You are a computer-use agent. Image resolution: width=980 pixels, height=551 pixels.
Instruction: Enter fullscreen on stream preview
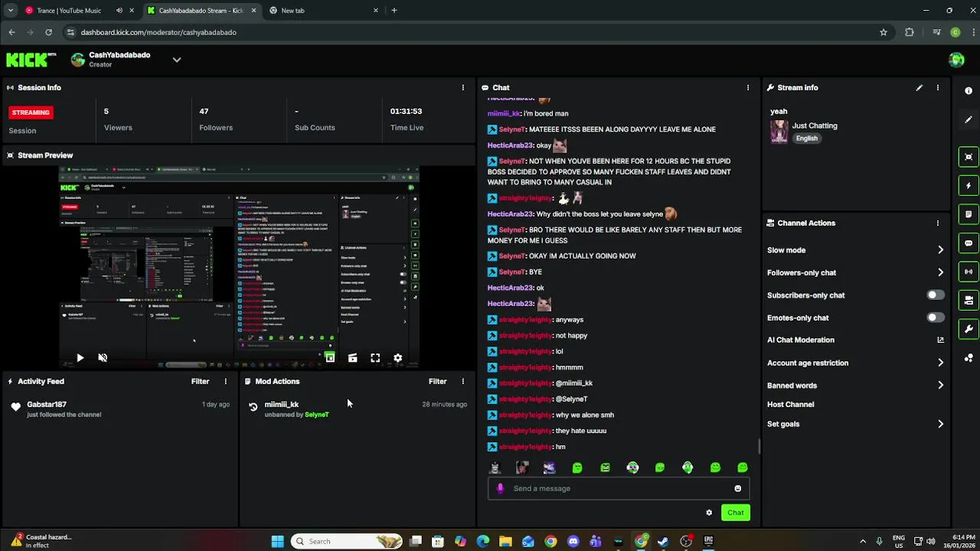375,358
